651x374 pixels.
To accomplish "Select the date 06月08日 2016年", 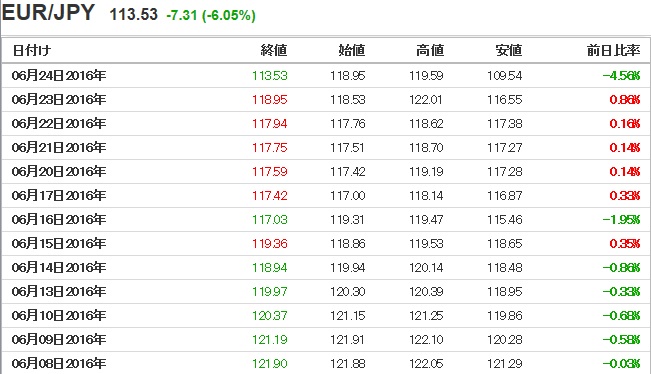I will (59, 364).
